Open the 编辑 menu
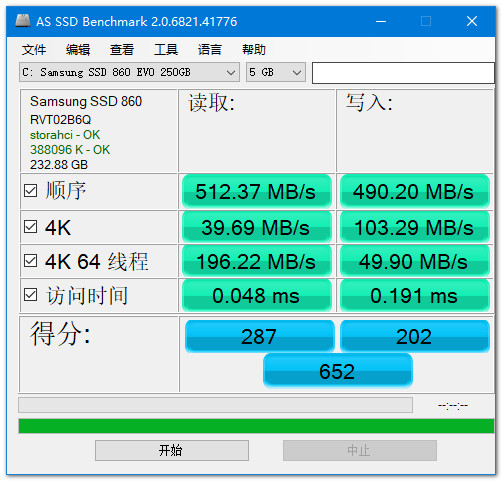 (78, 50)
